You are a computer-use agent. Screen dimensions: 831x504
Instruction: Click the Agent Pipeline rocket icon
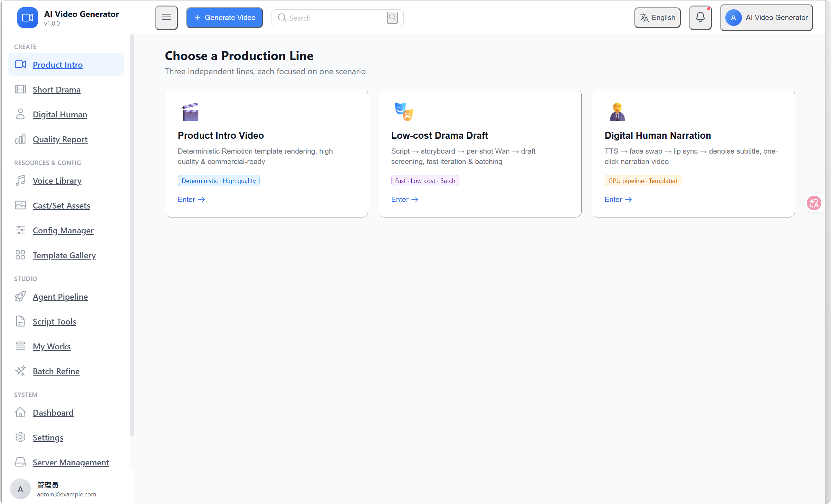(20, 297)
